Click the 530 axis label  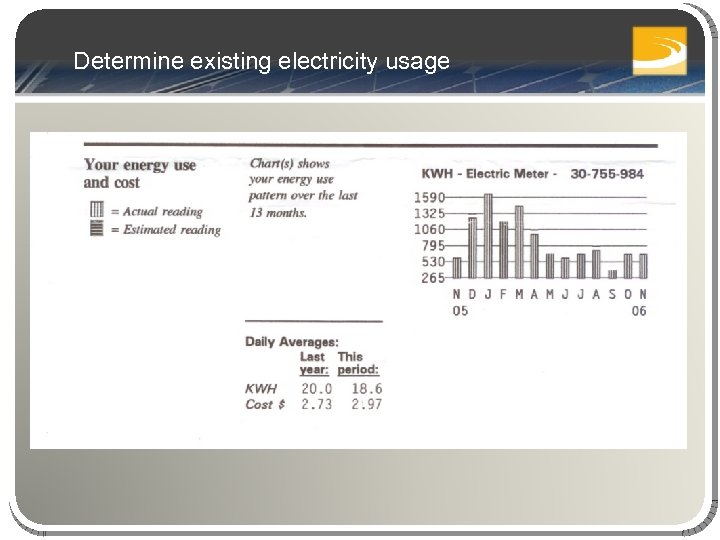click(x=433, y=262)
